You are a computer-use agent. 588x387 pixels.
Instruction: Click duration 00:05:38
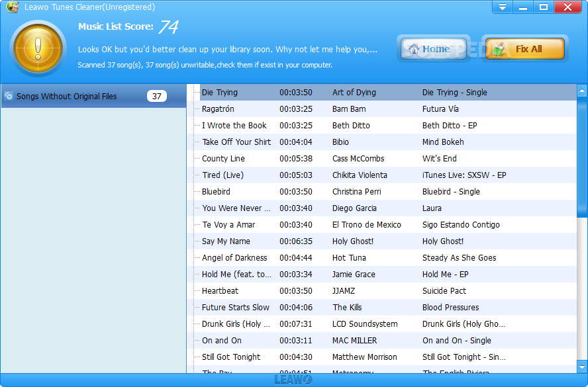point(296,159)
